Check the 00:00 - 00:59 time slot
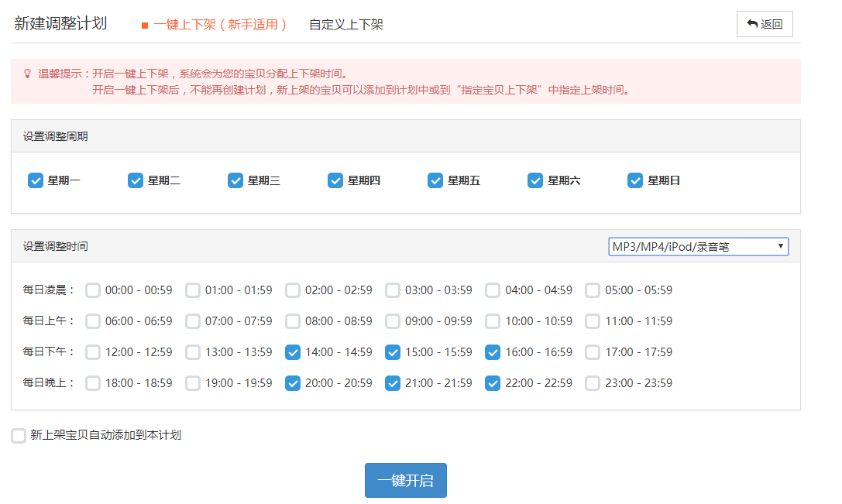 93,290
